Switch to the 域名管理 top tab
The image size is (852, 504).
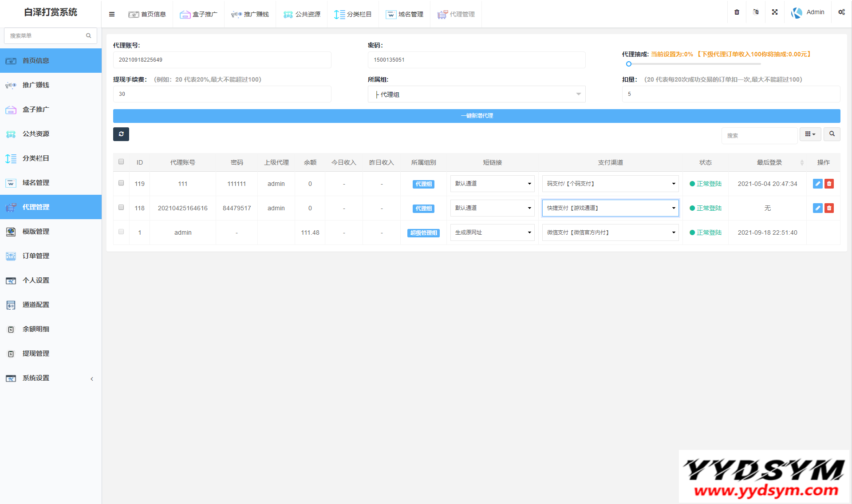405,14
